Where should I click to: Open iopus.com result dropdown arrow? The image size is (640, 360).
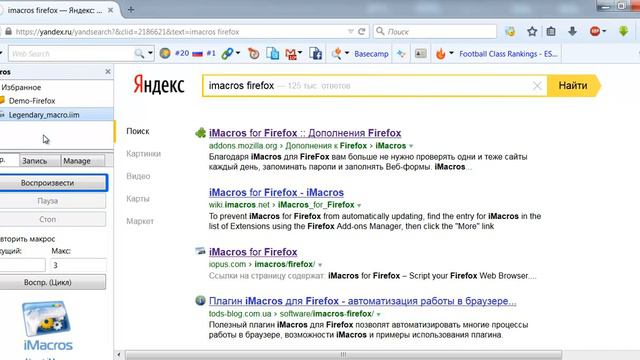tap(320, 265)
